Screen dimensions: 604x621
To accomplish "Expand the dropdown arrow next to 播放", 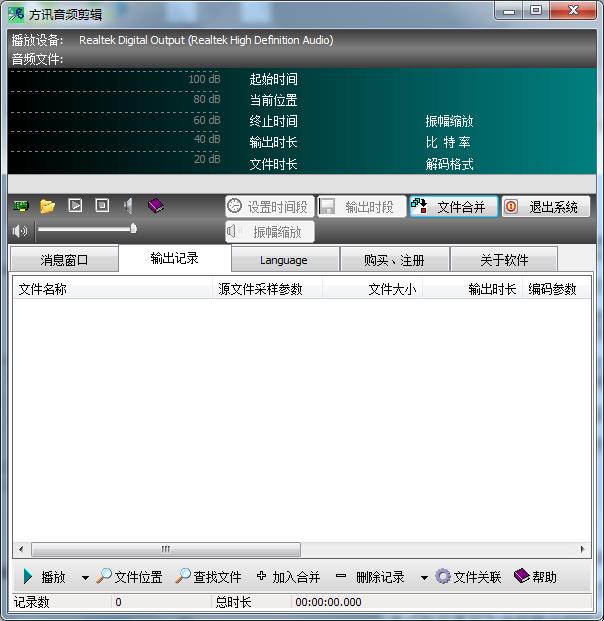I will [x=85, y=578].
